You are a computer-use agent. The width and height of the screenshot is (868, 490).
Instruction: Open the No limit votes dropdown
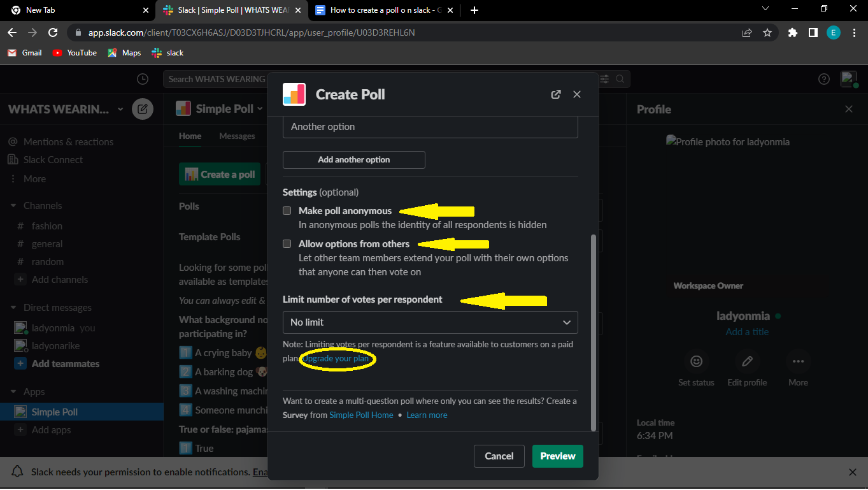[430, 322]
